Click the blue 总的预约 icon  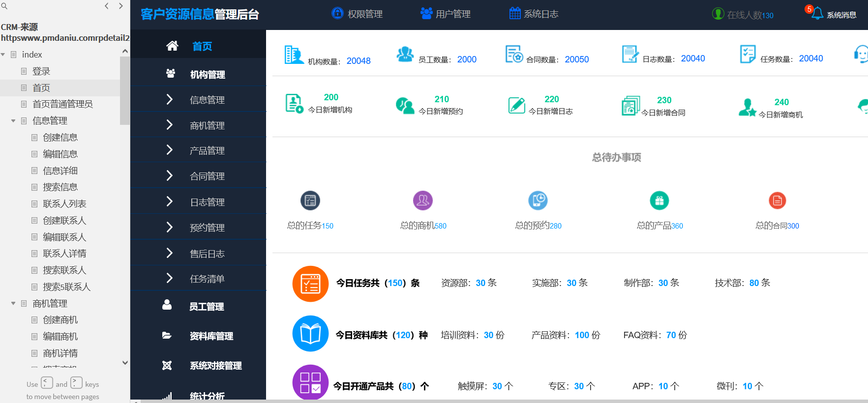538,201
